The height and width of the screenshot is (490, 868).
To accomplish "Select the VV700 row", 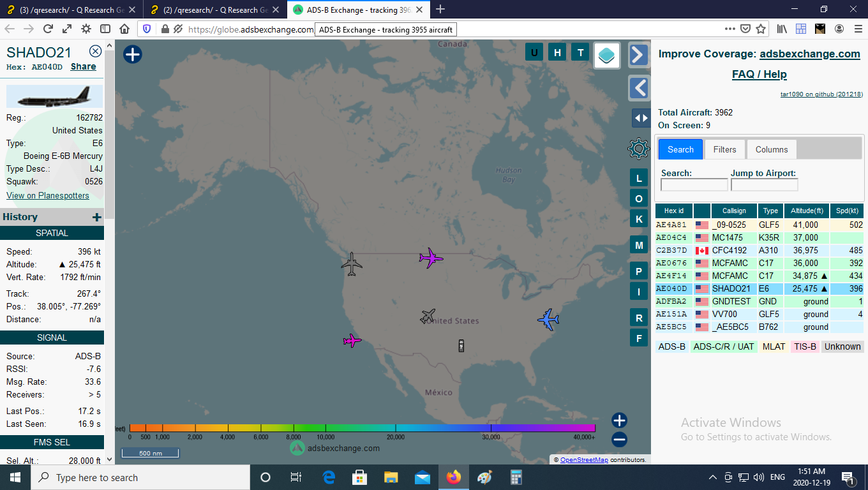I will [759, 314].
